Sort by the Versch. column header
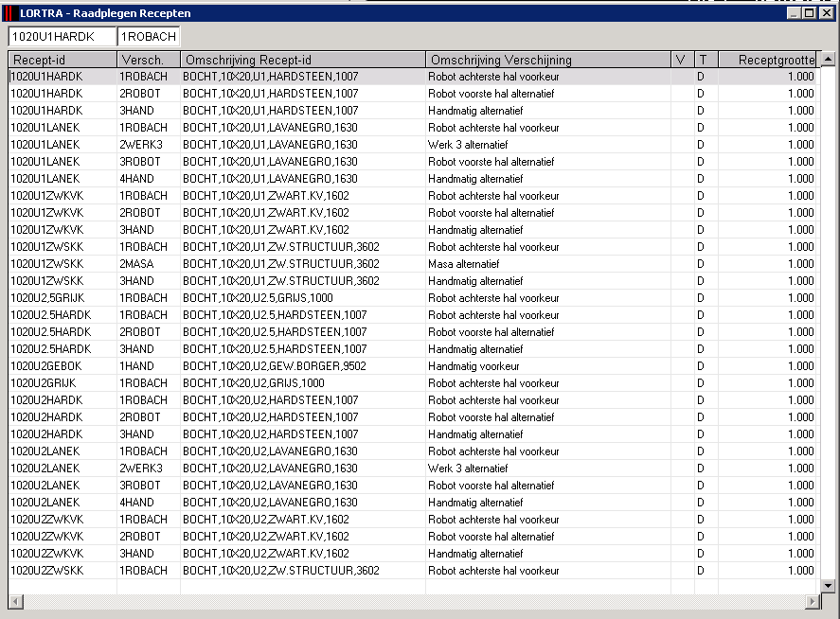This screenshot has width=840, height=619. pyautogui.click(x=149, y=60)
